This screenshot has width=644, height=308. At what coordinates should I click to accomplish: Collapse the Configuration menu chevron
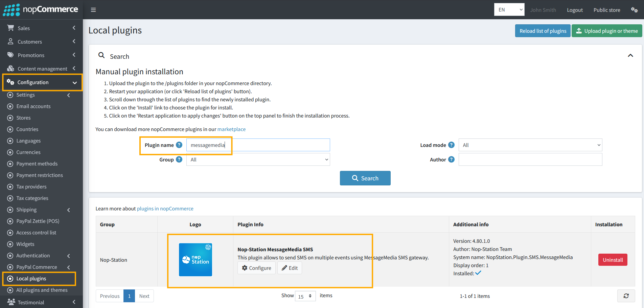[x=75, y=82]
